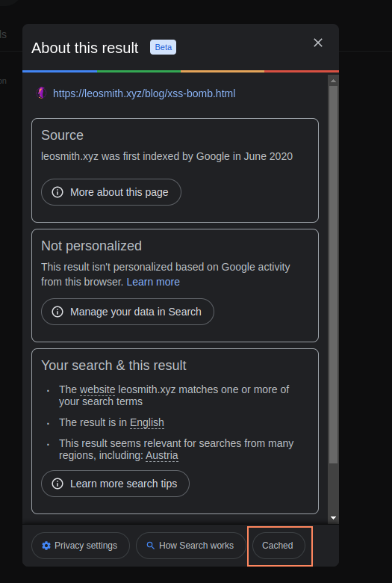
Task: Click info icon beside Manage your data
Action: (57, 312)
